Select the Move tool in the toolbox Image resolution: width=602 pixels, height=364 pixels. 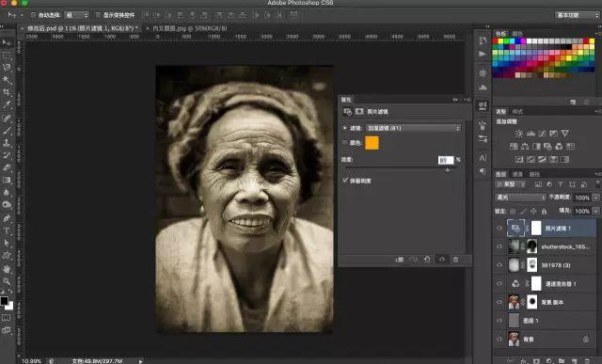(x=7, y=42)
